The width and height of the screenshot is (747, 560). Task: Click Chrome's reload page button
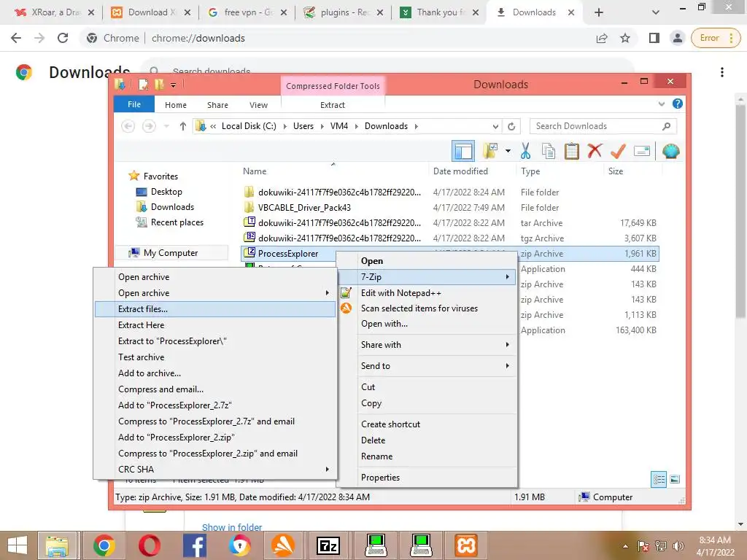point(63,38)
